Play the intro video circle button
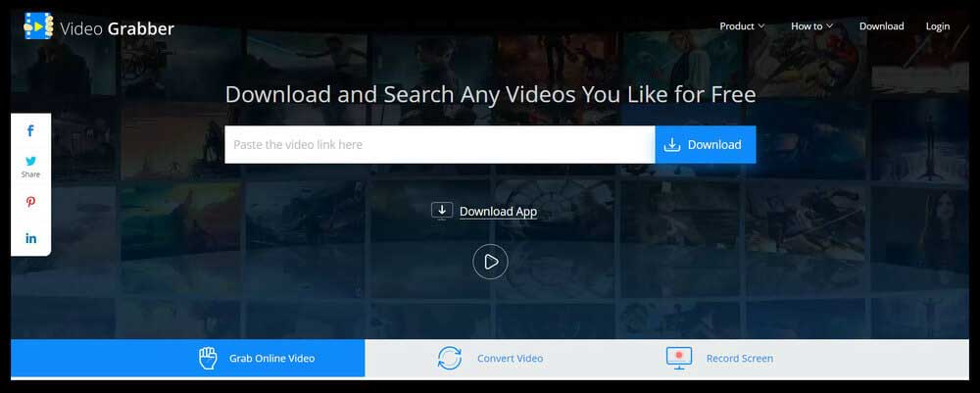Viewport: 980px width, 393px height. (x=491, y=262)
